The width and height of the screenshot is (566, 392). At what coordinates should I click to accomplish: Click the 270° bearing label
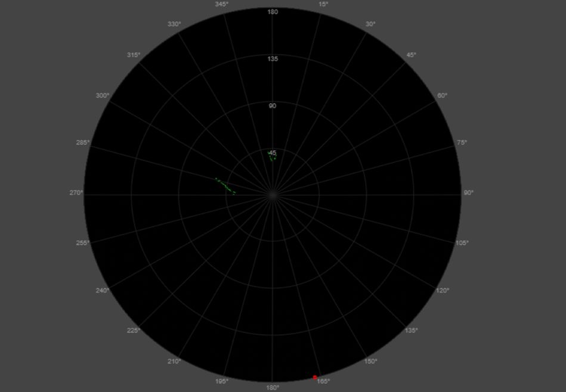tap(76, 193)
